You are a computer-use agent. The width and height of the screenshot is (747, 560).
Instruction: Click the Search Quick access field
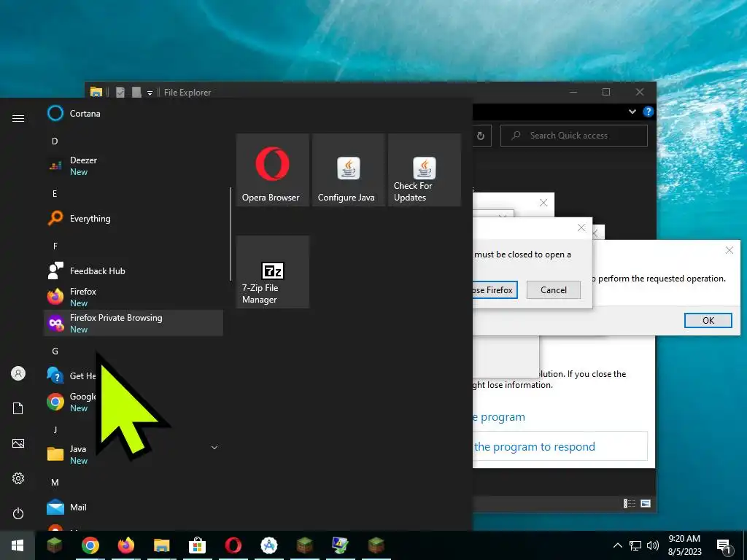[x=574, y=136]
